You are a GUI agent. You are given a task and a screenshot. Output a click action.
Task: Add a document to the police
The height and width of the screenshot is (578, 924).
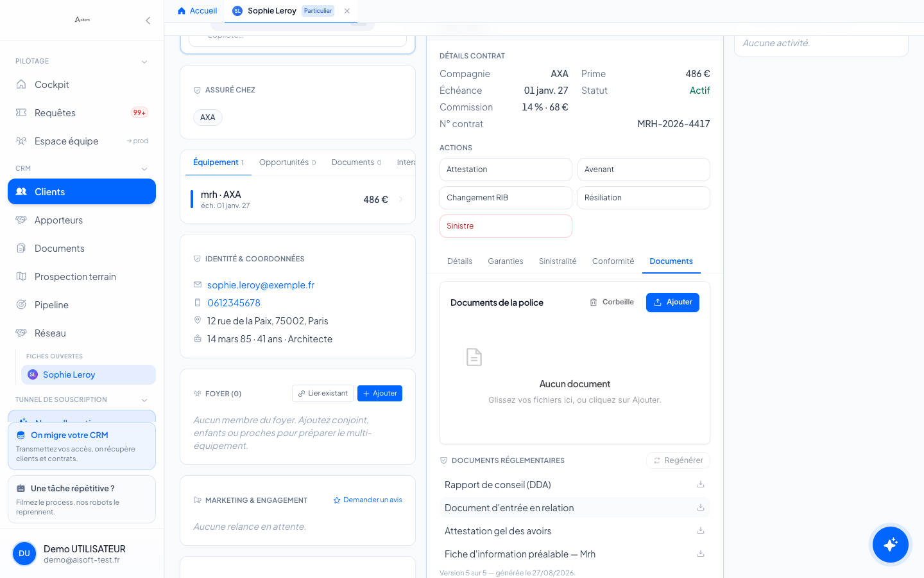click(x=672, y=302)
